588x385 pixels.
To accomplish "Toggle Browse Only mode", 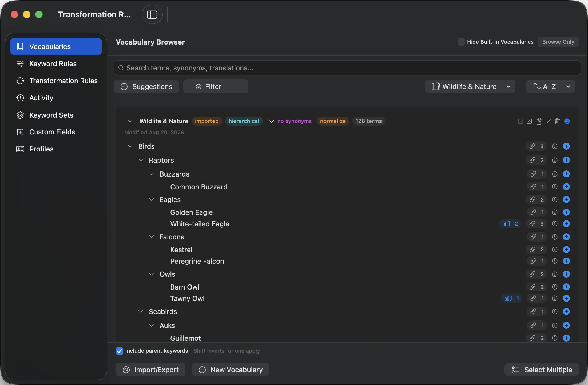I will (x=558, y=42).
